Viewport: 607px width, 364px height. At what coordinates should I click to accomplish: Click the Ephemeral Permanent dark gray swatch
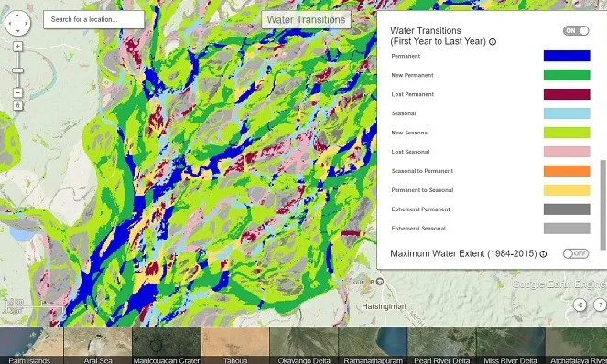click(x=567, y=209)
